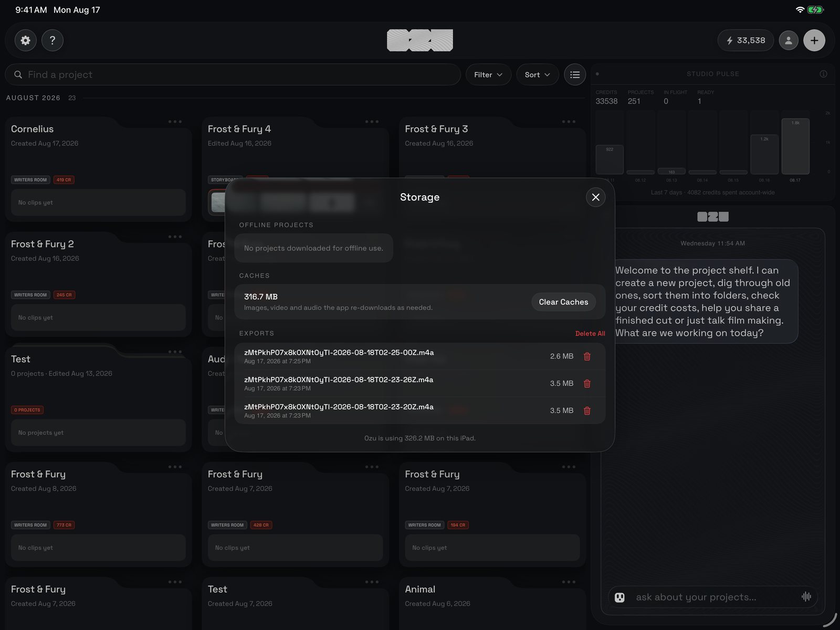This screenshot has width=840, height=630.
Task: Click the Clear Caches button
Action: tap(563, 302)
